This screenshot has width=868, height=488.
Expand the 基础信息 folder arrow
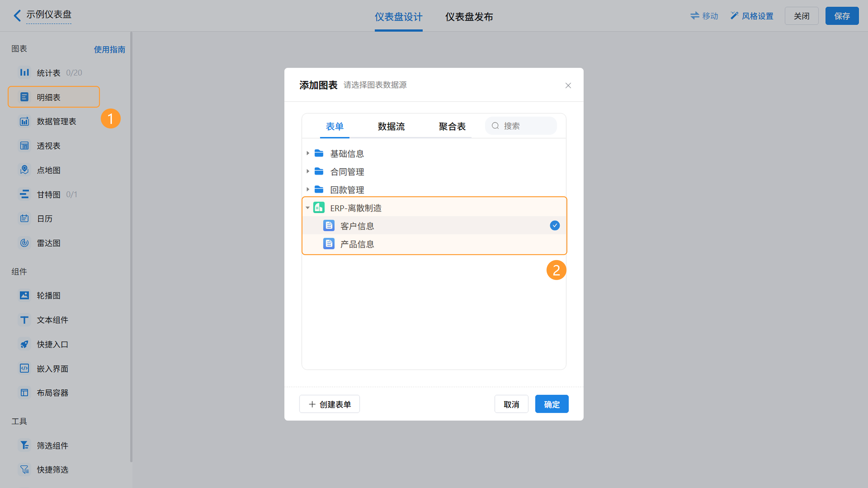tap(308, 153)
